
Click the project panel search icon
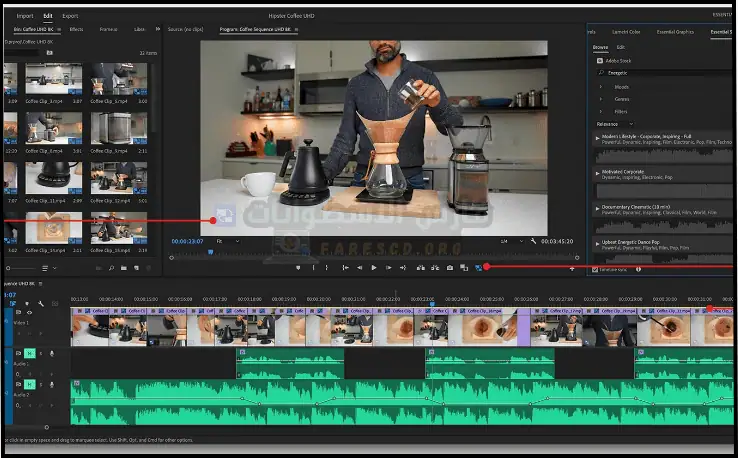pyautogui.click(x=110, y=268)
